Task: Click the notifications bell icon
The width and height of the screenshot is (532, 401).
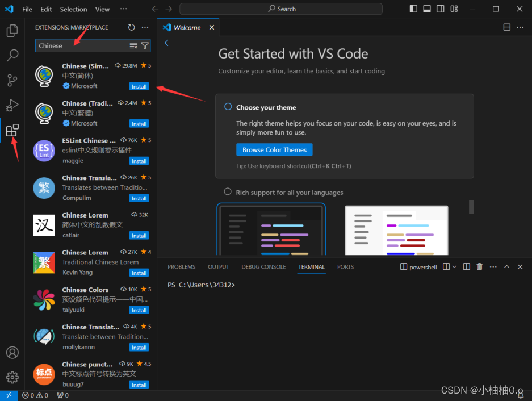Action: click(521, 395)
